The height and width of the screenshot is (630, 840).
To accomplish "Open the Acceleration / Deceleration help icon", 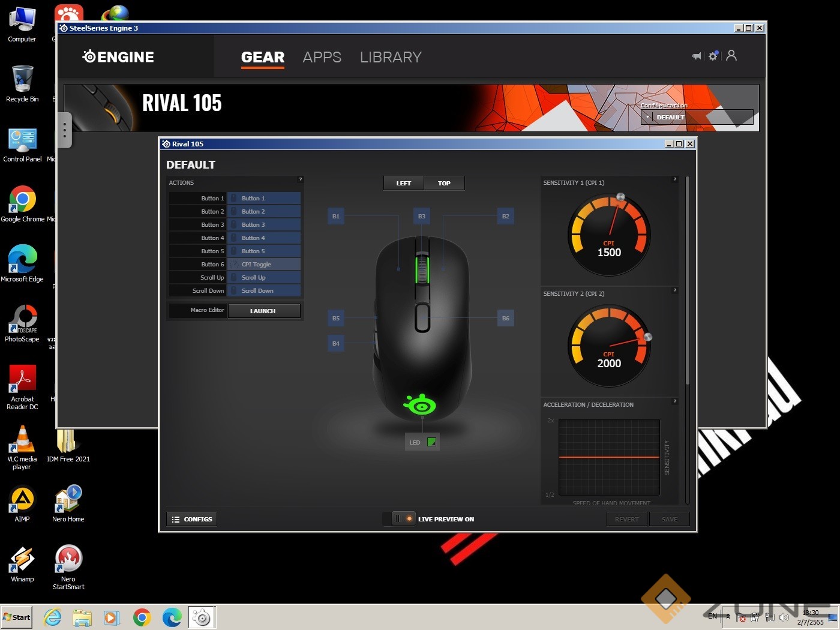I will [674, 401].
